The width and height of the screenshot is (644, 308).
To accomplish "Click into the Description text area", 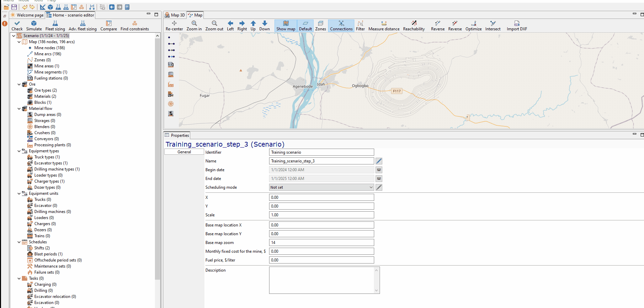I will coord(322,280).
